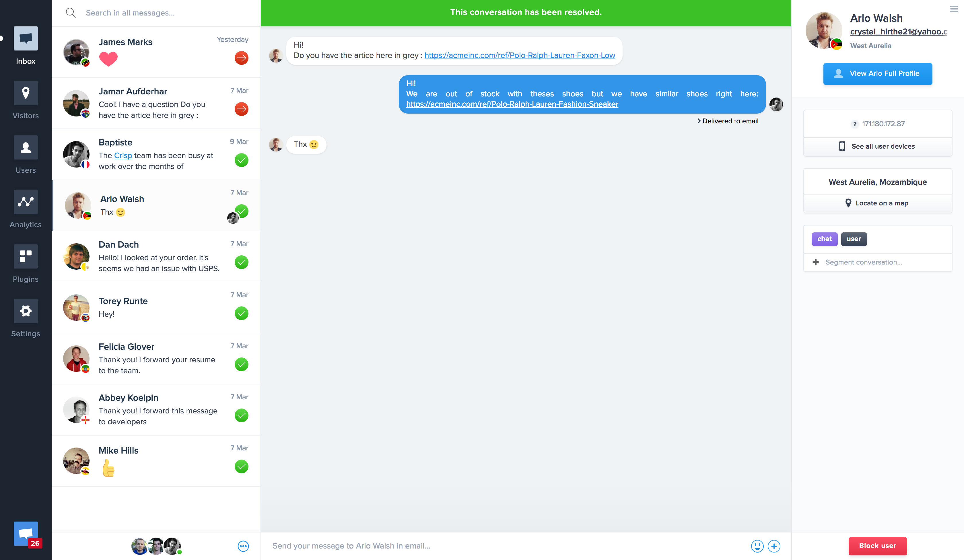Expand the conversation options menu
This screenshot has width=964, height=560.
[955, 9]
